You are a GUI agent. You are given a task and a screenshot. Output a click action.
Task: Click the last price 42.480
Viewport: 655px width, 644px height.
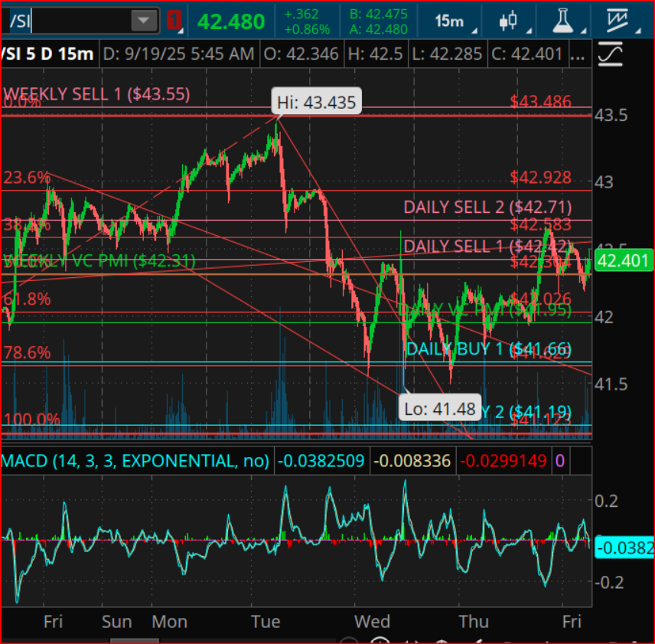click(231, 21)
